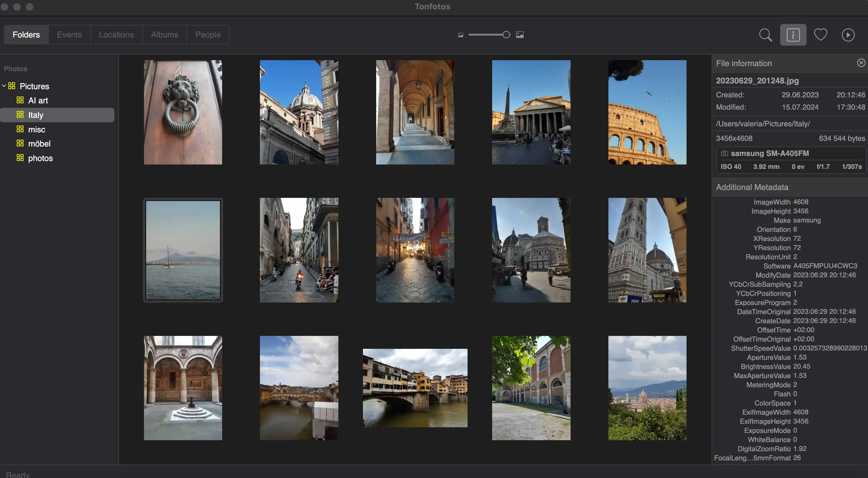Open the file information panel

793,34
